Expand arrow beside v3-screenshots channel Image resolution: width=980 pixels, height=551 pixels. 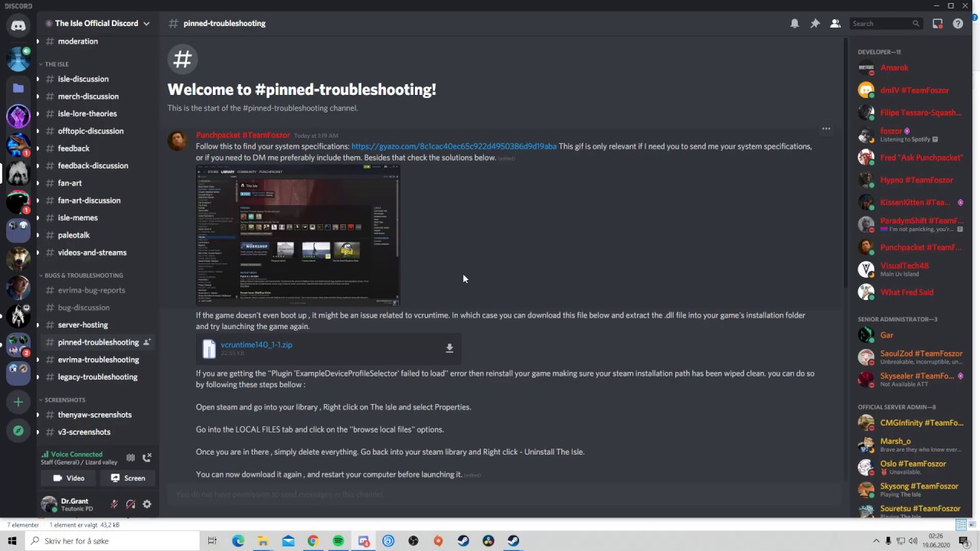pyautogui.click(x=38, y=432)
